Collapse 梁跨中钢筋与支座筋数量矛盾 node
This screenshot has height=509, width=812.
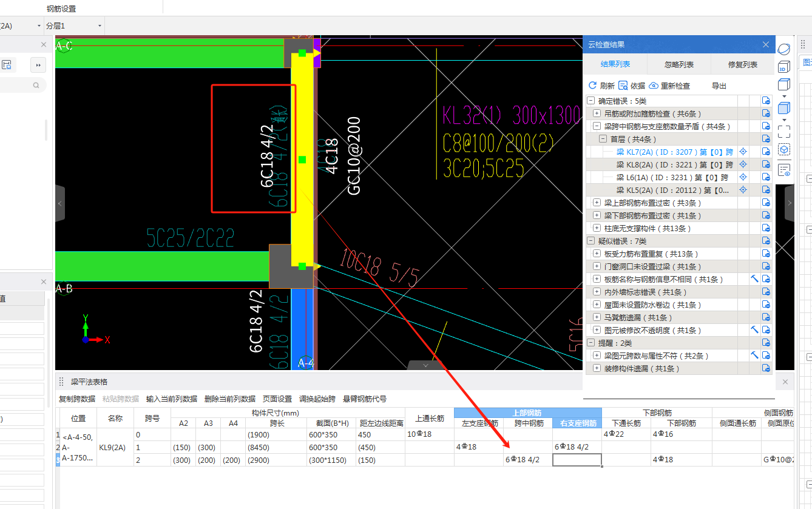pyautogui.click(x=597, y=127)
